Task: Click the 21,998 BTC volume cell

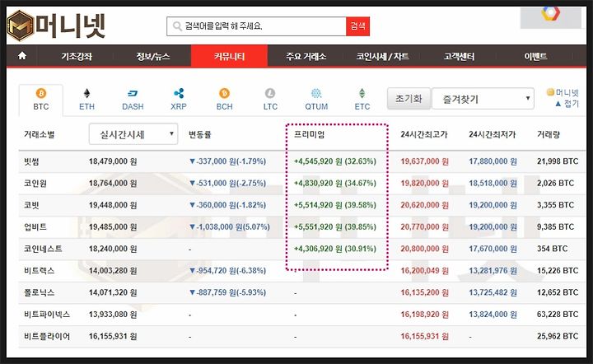Action: [x=558, y=161]
